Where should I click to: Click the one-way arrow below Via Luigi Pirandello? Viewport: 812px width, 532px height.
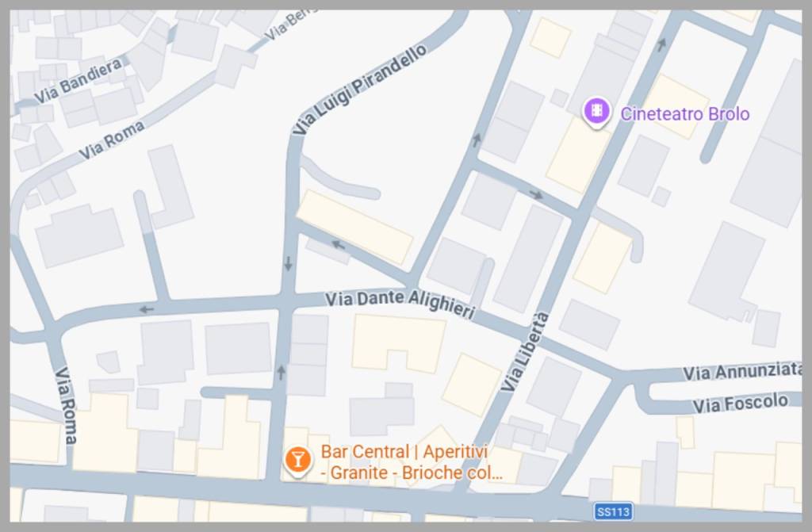pyautogui.click(x=289, y=263)
